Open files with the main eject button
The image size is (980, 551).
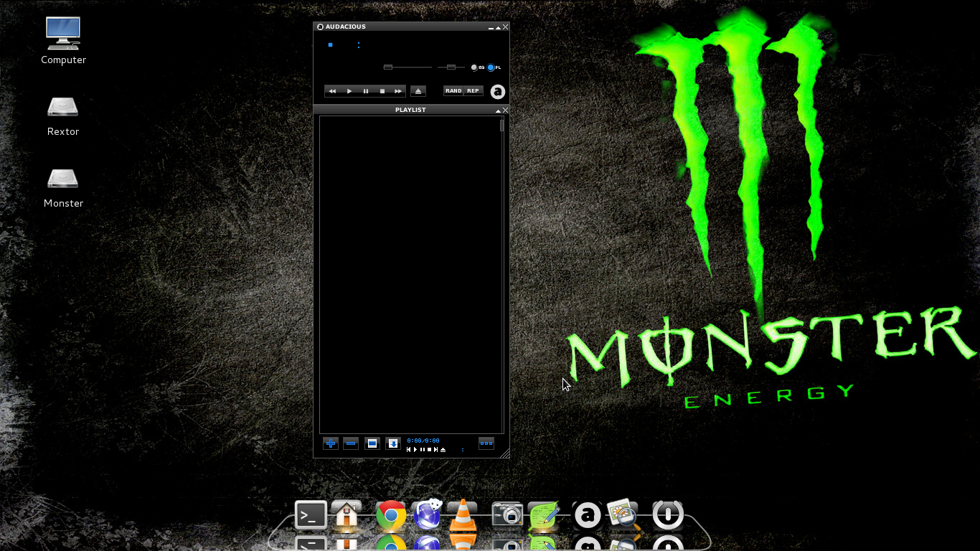[x=418, y=91]
